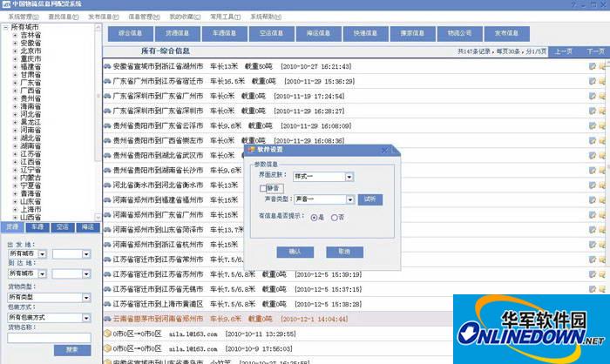Click car icon of 广东省广州市到江苏省宿迁市 row

[x=107, y=81]
